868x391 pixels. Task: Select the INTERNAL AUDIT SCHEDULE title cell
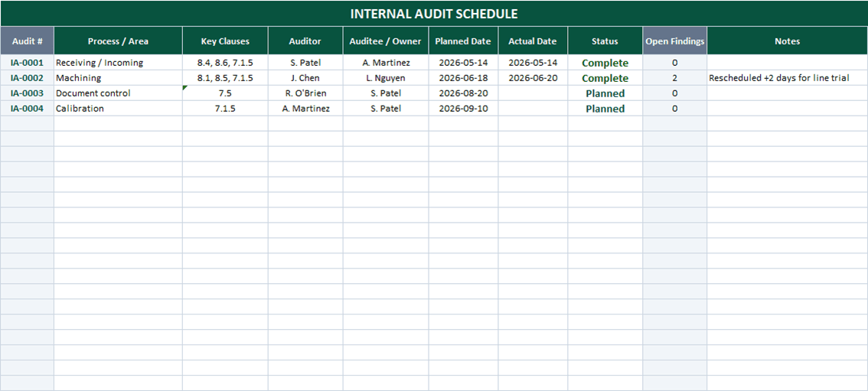[434, 14]
